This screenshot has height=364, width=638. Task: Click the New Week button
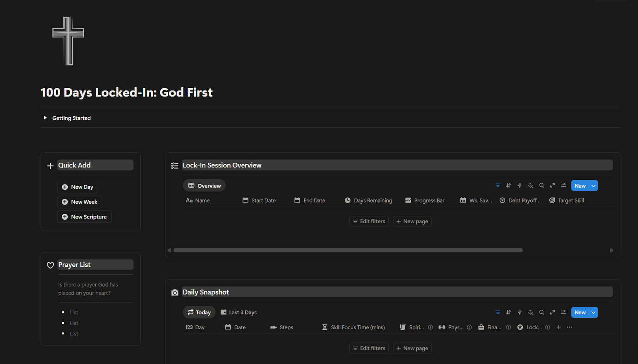point(80,202)
